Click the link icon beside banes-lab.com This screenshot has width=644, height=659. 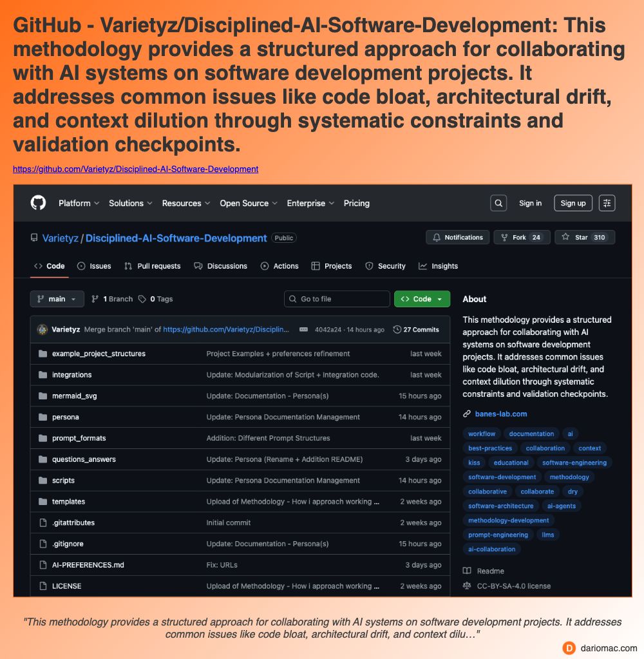tap(466, 414)
